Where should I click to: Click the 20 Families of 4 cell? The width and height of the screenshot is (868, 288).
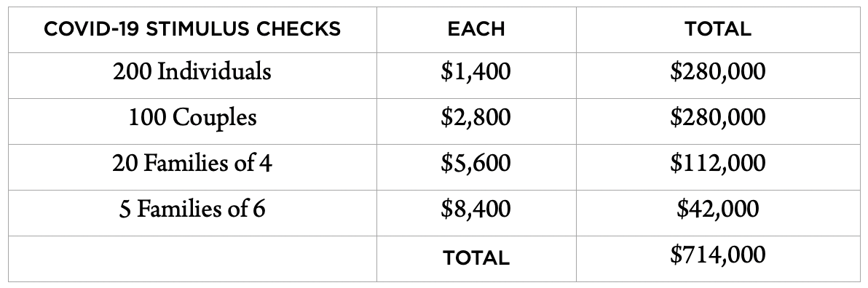193,167
